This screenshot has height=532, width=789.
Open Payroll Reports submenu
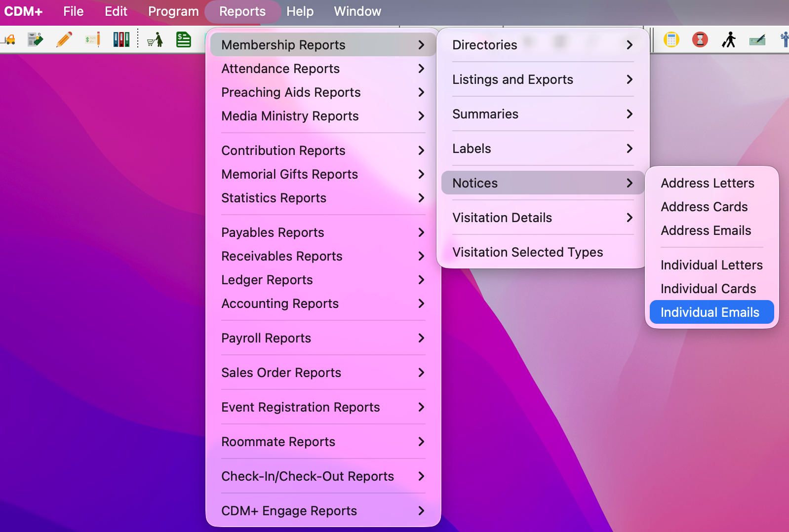tap(323, 338)
